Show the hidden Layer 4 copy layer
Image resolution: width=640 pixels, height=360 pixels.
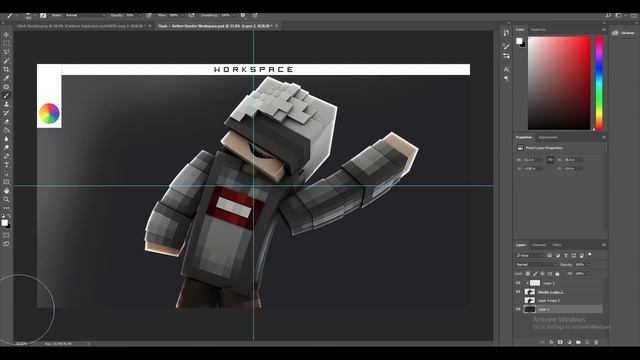tap(518, 300)
